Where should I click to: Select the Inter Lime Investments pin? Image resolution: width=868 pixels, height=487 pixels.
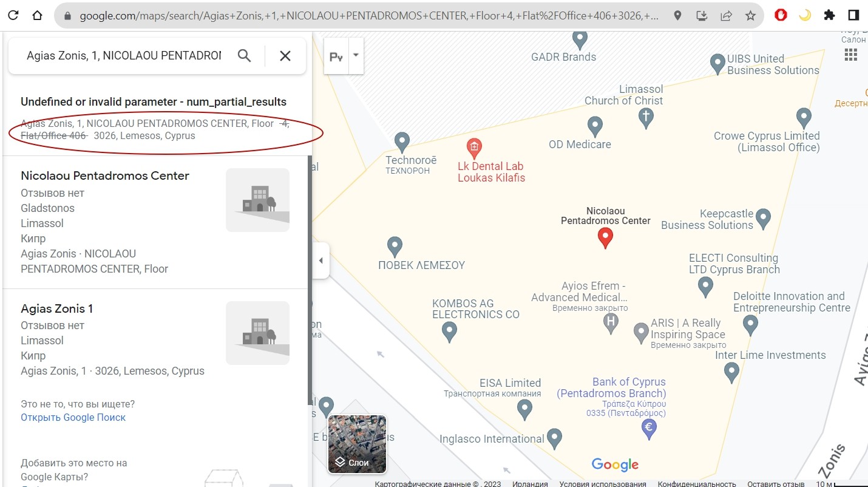731,372
